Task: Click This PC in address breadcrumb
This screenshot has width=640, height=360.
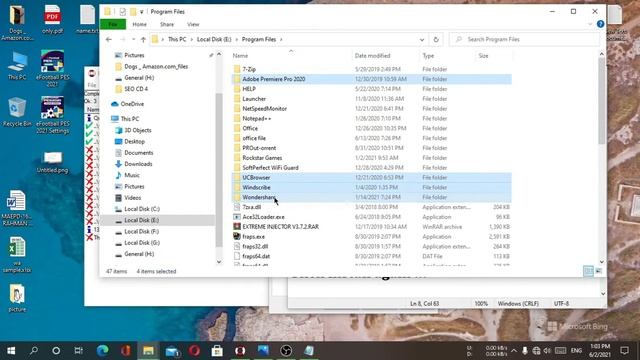Action: (177, 40)
